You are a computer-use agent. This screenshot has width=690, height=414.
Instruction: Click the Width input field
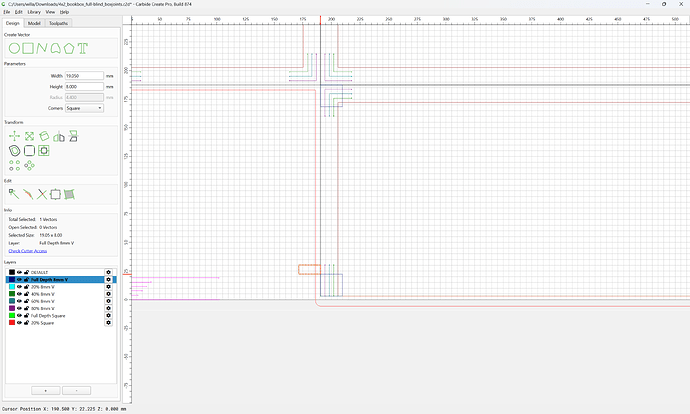click(x=84, y=76)
